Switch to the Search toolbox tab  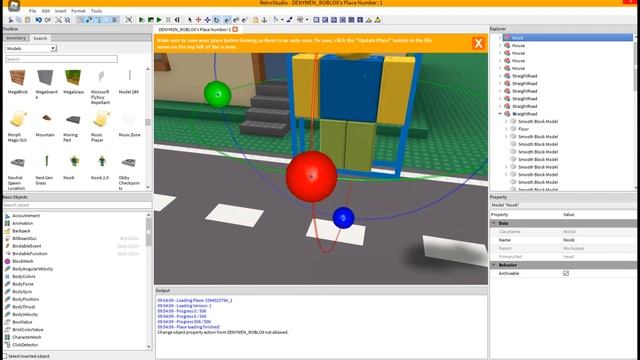click(40, 38)
